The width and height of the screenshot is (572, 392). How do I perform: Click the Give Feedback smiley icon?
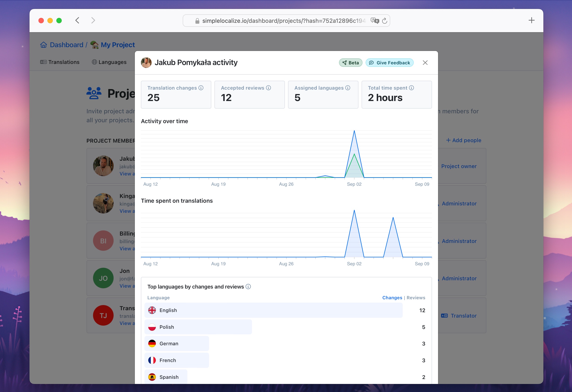point(371,62)
